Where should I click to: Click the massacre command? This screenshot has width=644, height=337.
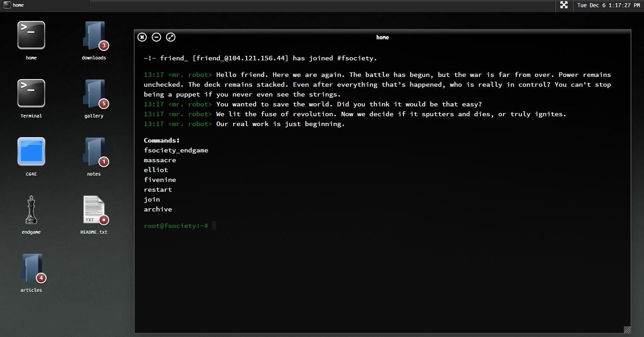pyautogui.click(x=160, y=160)
